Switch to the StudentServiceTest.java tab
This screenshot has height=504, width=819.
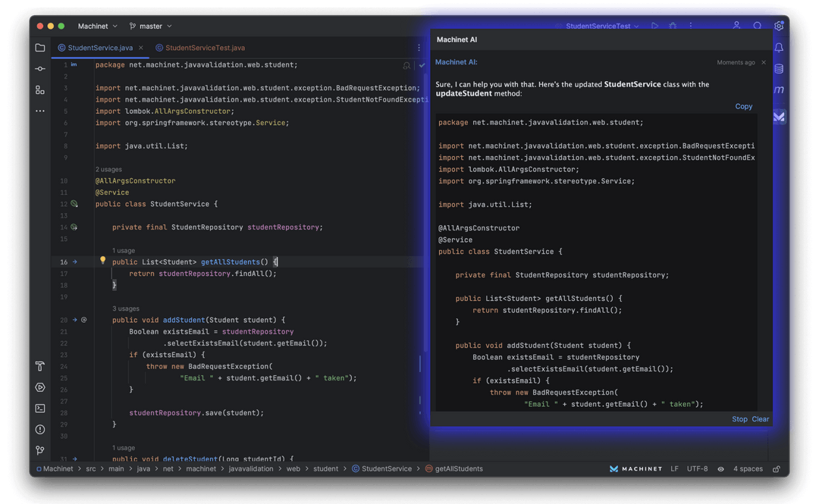(205, 48)
